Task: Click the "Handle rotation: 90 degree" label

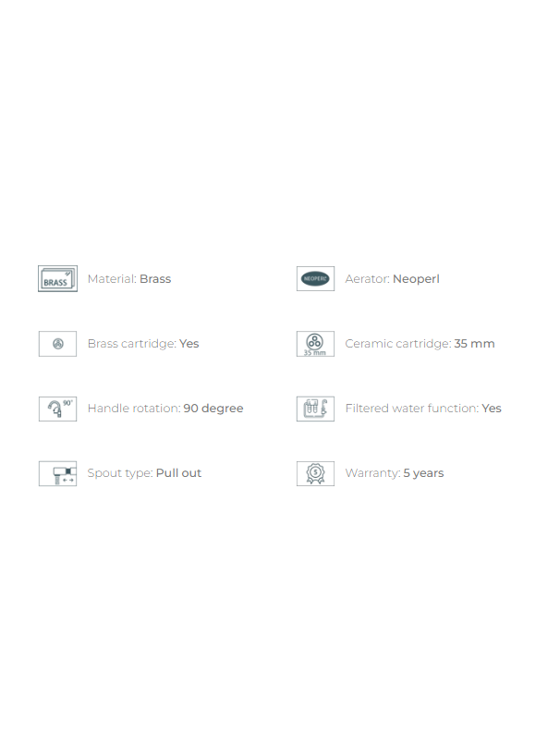Action: pyautogui.click(x=165, y=409)
